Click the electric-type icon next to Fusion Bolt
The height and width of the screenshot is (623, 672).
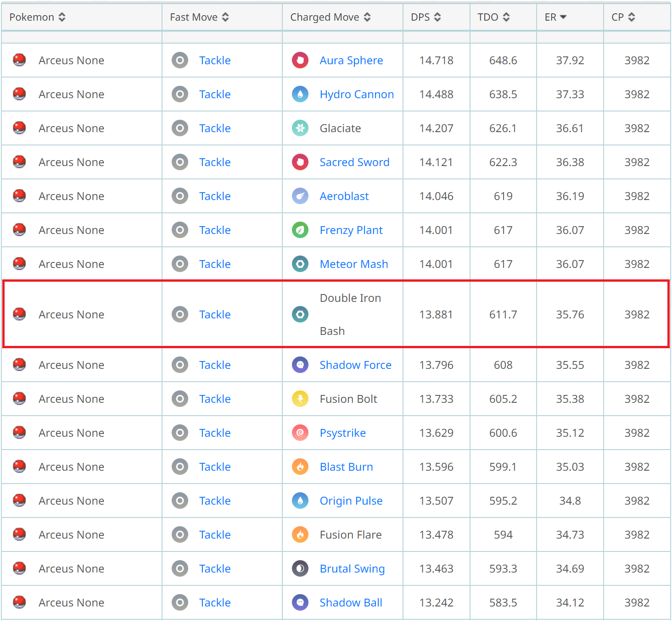[300, 399]
